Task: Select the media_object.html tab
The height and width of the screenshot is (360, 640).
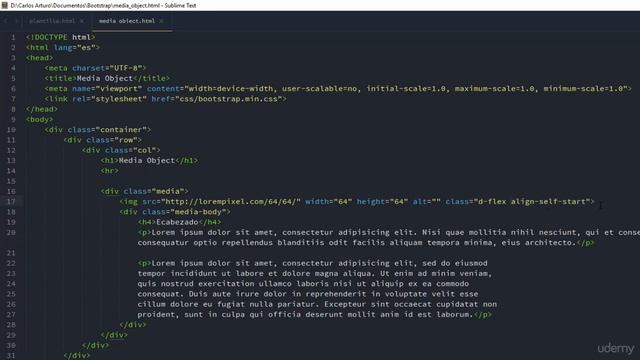Action: [127, 21]
